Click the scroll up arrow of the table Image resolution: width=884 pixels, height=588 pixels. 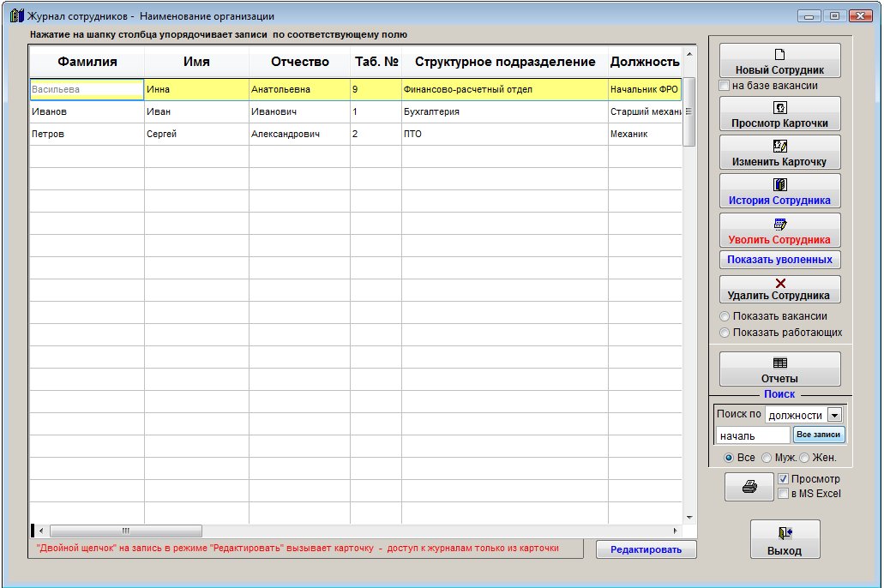click(689, 55)
